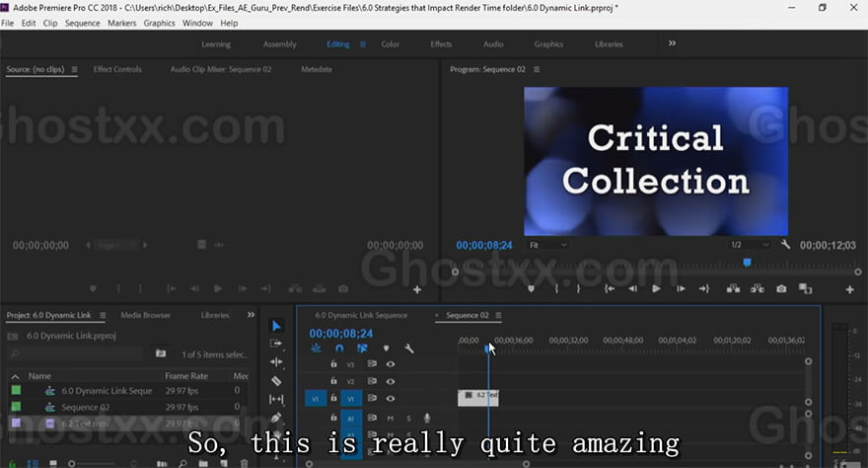The width and height of the screenshot is (868, 468).
Task: Click search-bin icon next to project search
Action: (x=161, y=353)
